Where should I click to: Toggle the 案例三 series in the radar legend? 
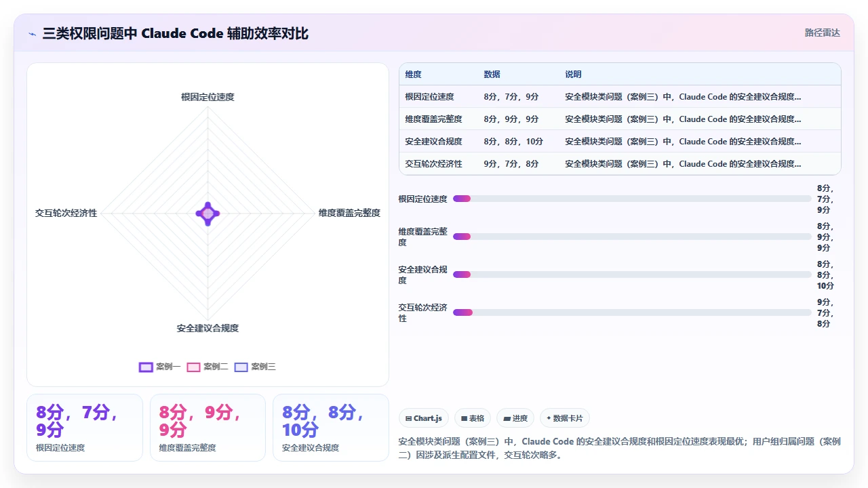coord(255,367)
